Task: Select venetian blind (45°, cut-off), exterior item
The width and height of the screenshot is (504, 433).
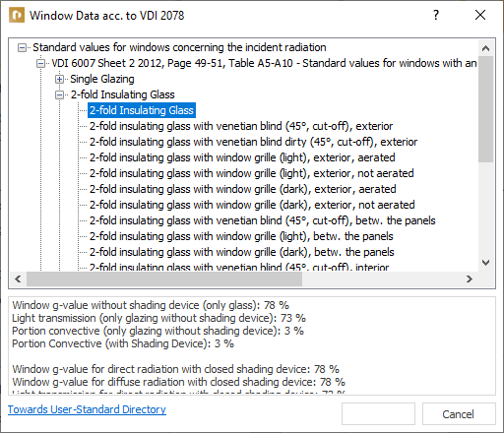Action: 241,126
